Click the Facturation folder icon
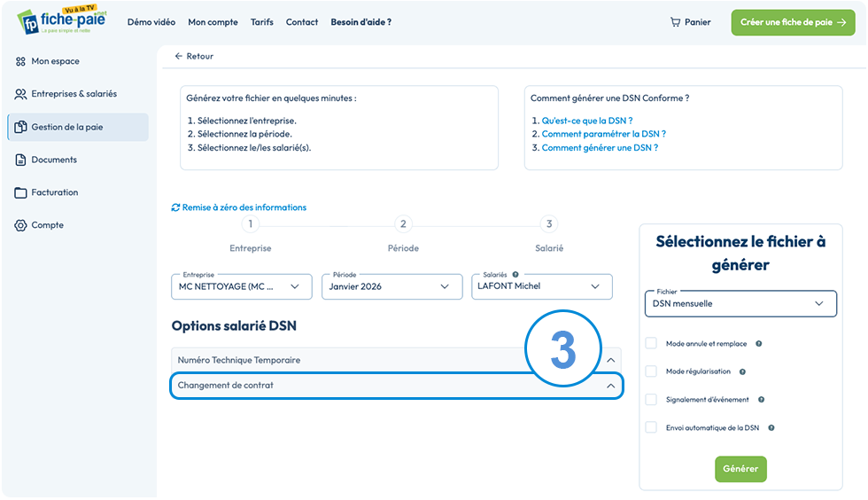This screenshot has width=868, height=500. click(x=20, y=193)
